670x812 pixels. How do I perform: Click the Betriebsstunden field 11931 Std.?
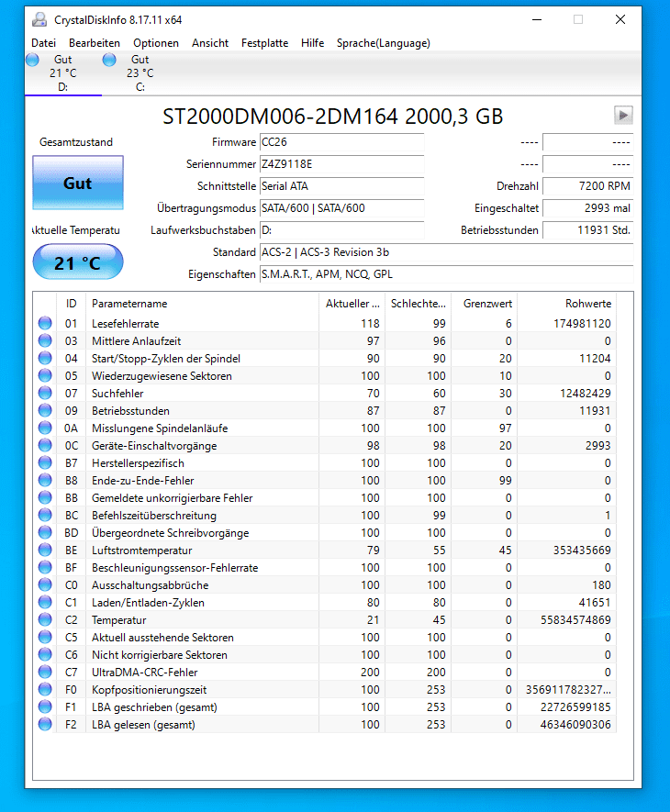pyautogui.click(x=587, y=230)
